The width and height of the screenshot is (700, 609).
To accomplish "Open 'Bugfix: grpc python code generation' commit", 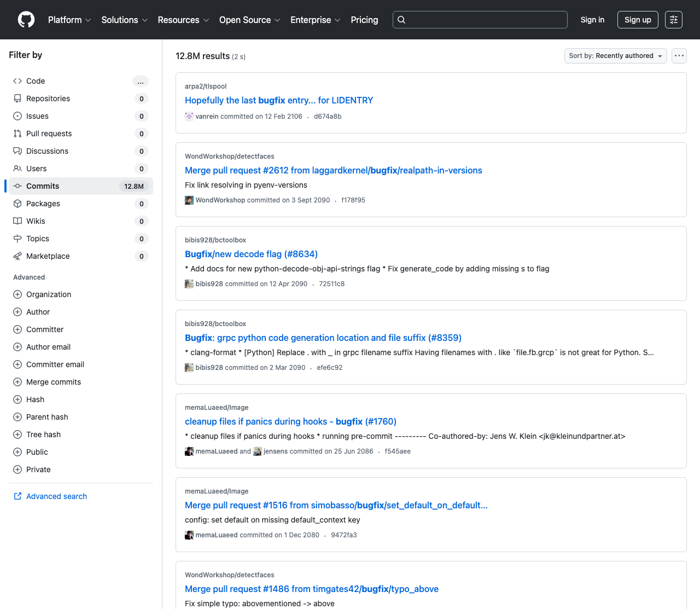I will [323, 338].
